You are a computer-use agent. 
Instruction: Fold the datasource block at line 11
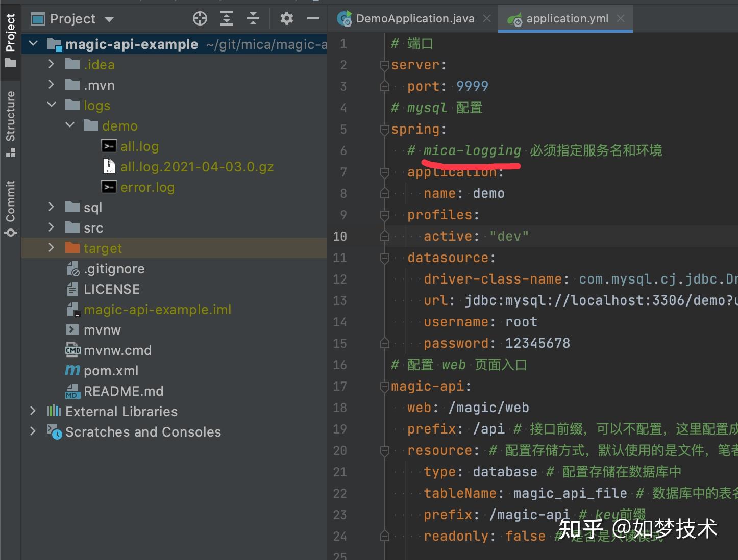[x=385, y=258]
